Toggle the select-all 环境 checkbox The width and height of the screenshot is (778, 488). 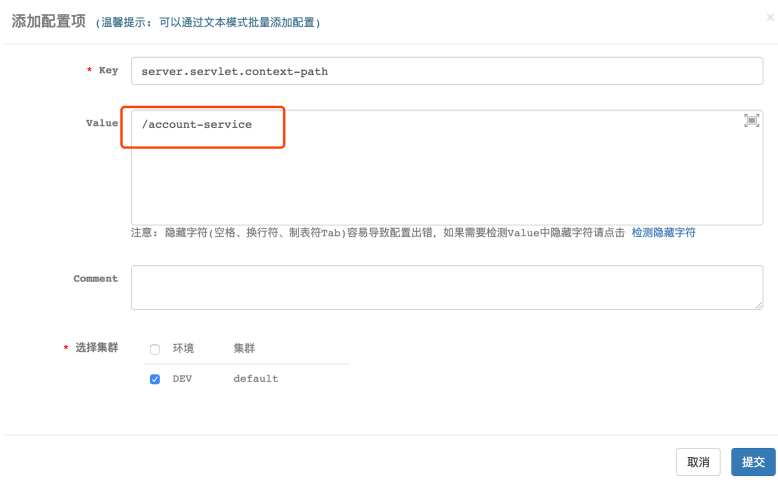tap(155, 349)
